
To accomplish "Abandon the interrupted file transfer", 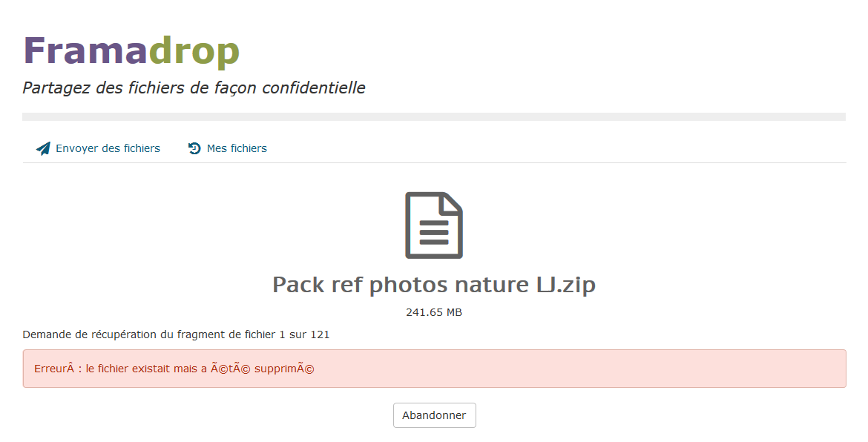I will [x=434, y=415].
